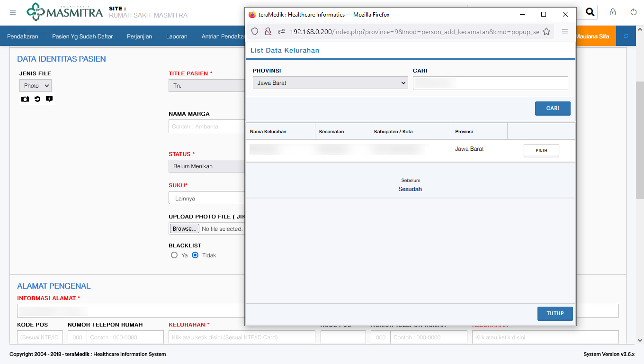Open the Perjanjian menu
The height and width of the screenshot is (364, 644).
click(x=139, y=36)
